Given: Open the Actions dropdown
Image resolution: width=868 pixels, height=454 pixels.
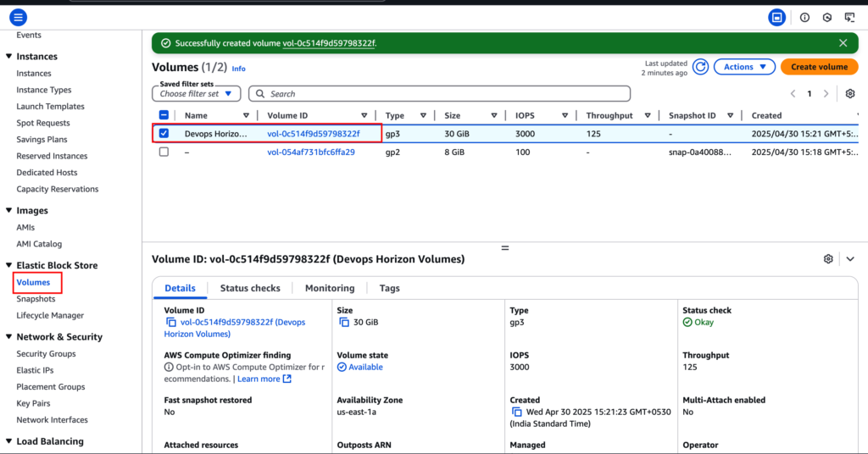Looking at the screenshot, I should tap(744, 67).
